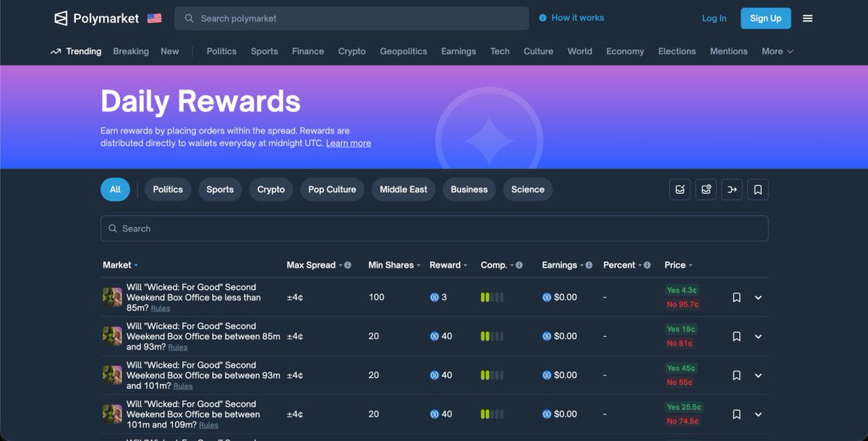
Task: Click Yes 4.3¢ price button
Action: (x=682, y=290)
